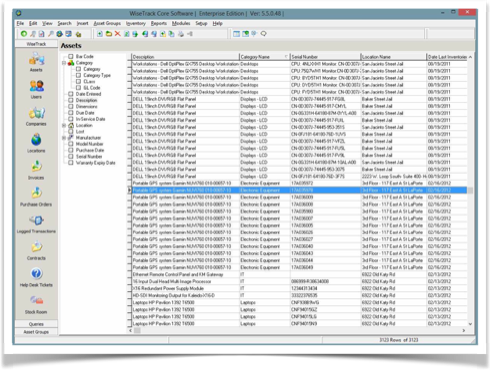The image size is (490, 370).
Task: Open the Search menu
Action: 64,23
